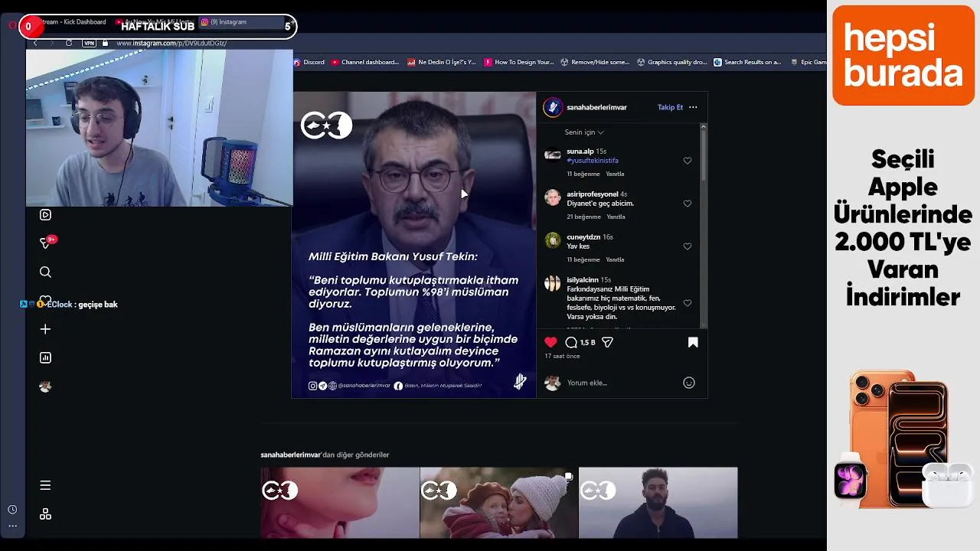The height and width of the screenshot is (551, 980).
Task: Open asiriprofesyonel's profile avatar
Action: point(552,198)
